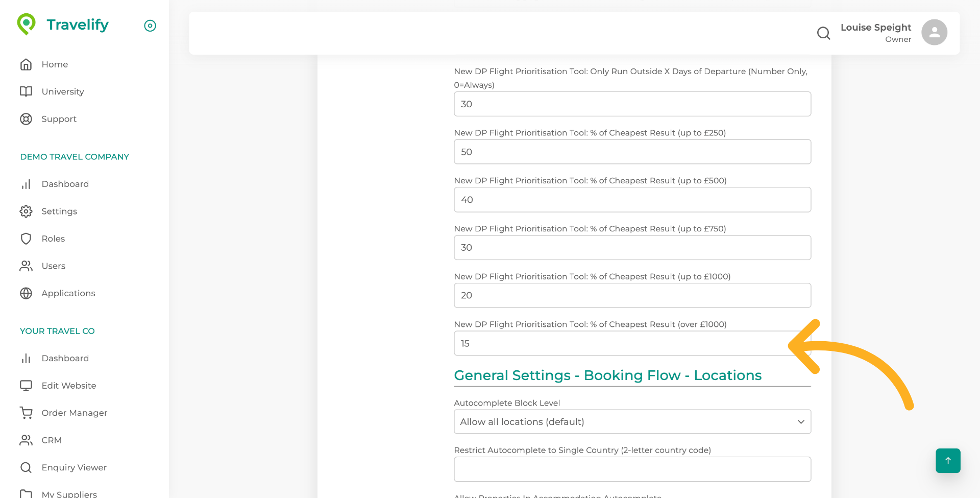The height and width of the screenshot is (498, 980).
Task: Click the Restrict Autocomplete country code field
Action: click(632, 469)
